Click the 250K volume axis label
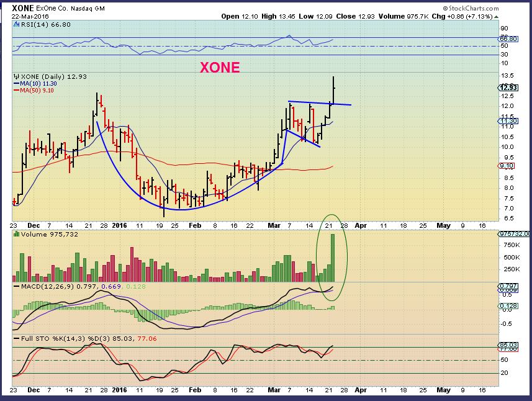 tap(512, 269)
